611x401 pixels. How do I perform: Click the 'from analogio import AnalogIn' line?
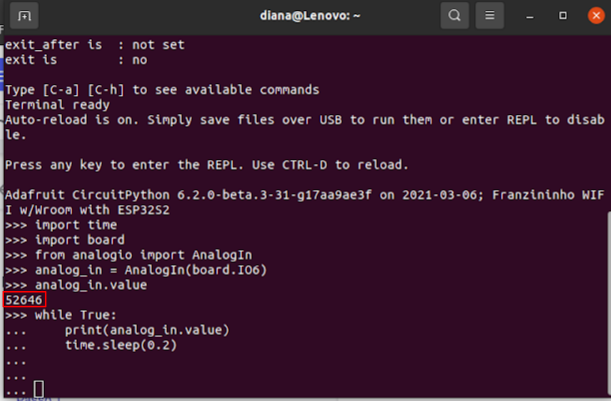pyautogui.click(x=128, y=255)
